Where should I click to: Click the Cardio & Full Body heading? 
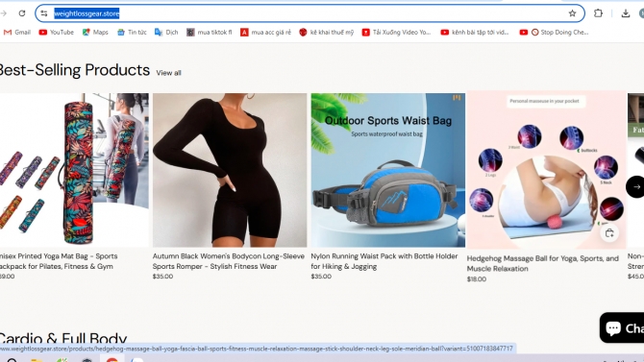(x=62, y=338)
